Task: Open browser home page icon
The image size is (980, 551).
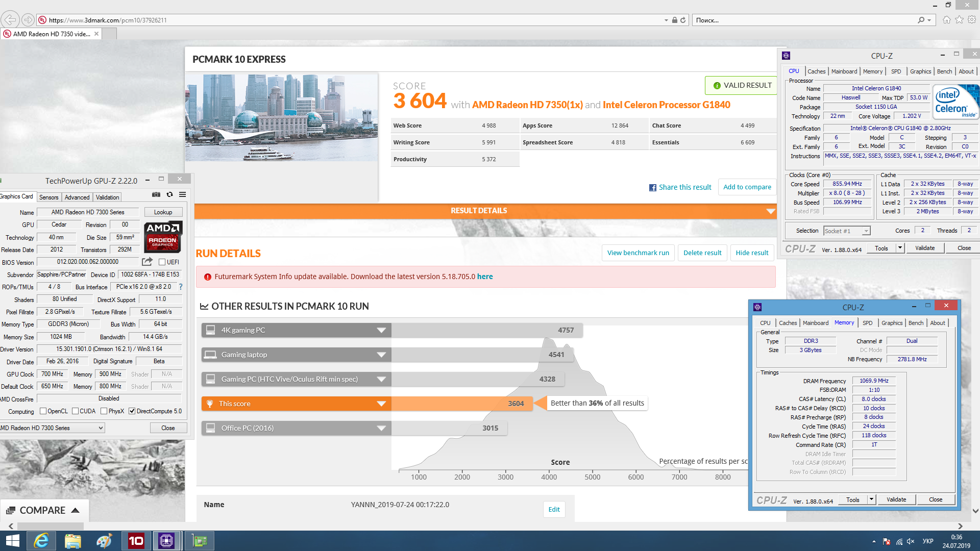Action: point(947,20)
